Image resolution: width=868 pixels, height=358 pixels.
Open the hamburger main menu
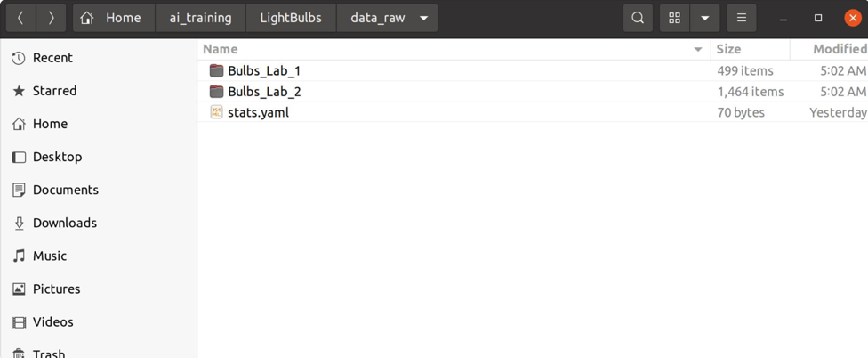[741, 18]
